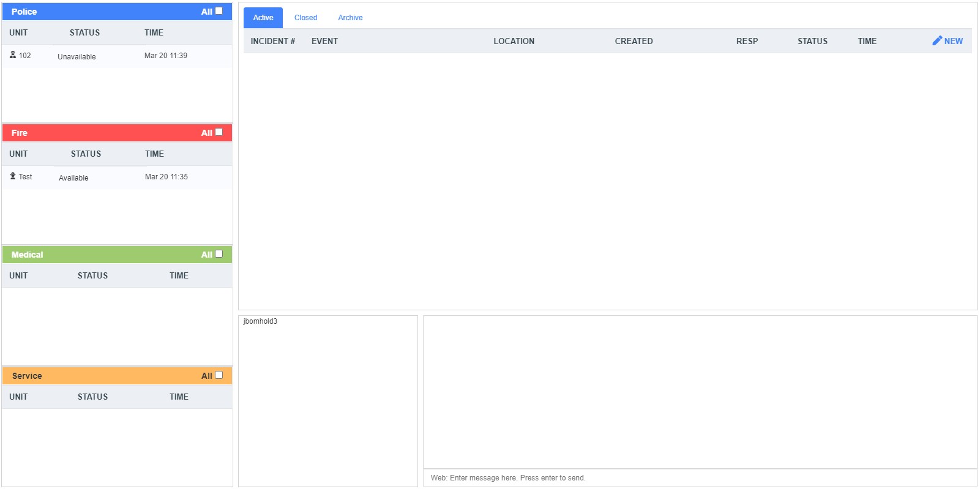This screenshot has height=489, width=980.
Task: Click the CREATED column header
Action: [634, 41]
